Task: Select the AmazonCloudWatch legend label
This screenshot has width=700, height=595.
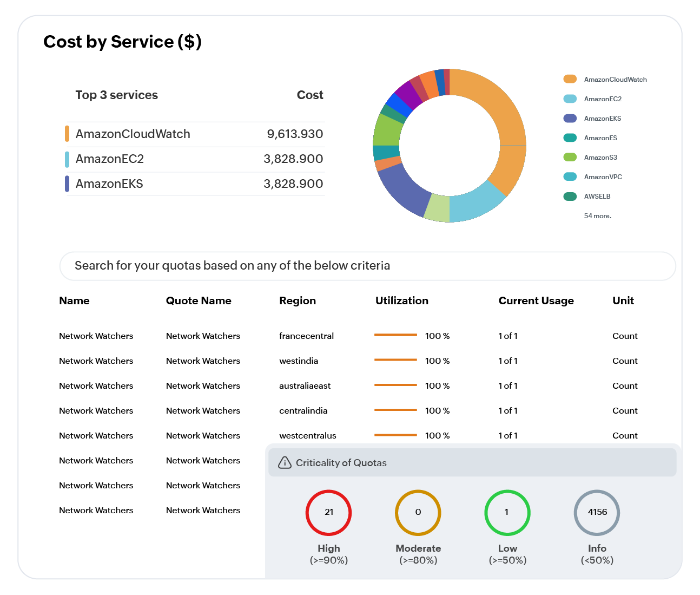Action: [616, 79]
